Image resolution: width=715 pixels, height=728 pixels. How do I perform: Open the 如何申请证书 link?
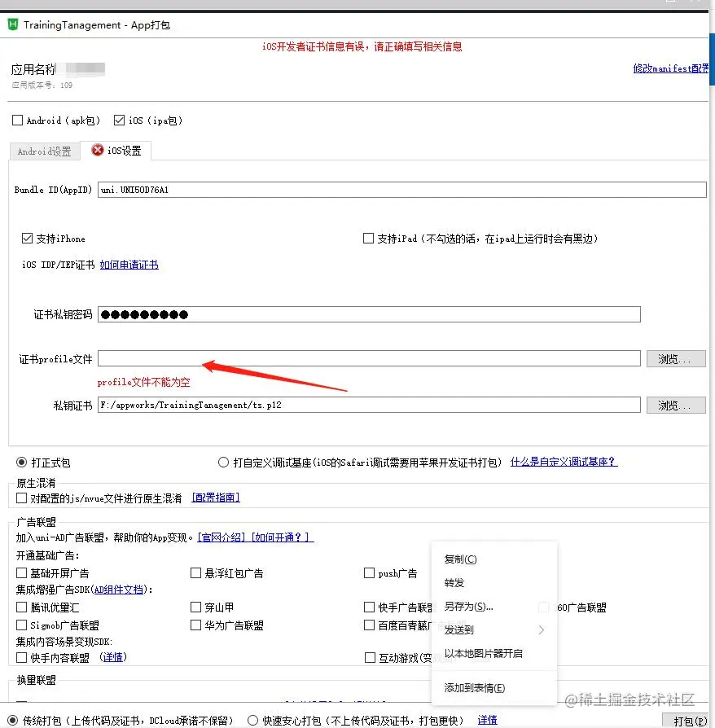point(129,265)
